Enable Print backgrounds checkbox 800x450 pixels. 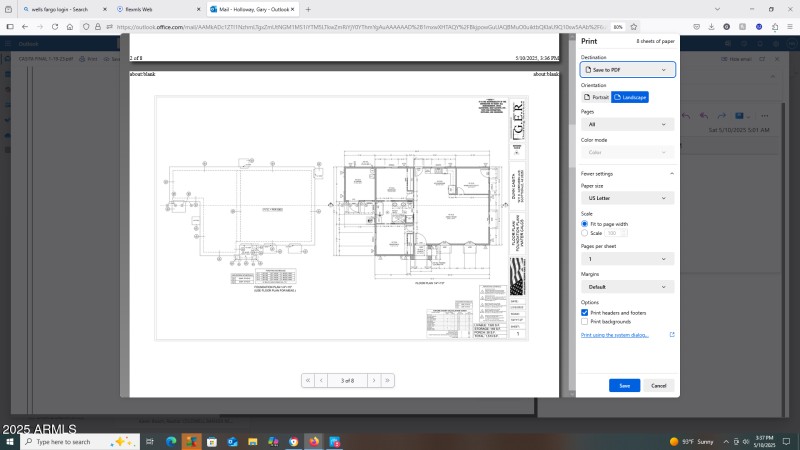pyautogui.click(x=585, y=321)
